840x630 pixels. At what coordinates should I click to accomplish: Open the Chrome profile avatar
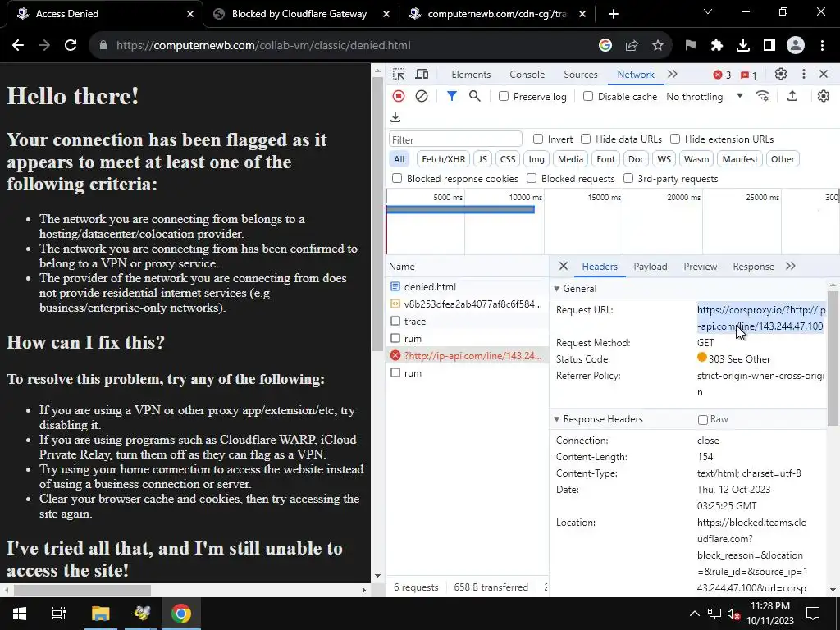[796, 46]
